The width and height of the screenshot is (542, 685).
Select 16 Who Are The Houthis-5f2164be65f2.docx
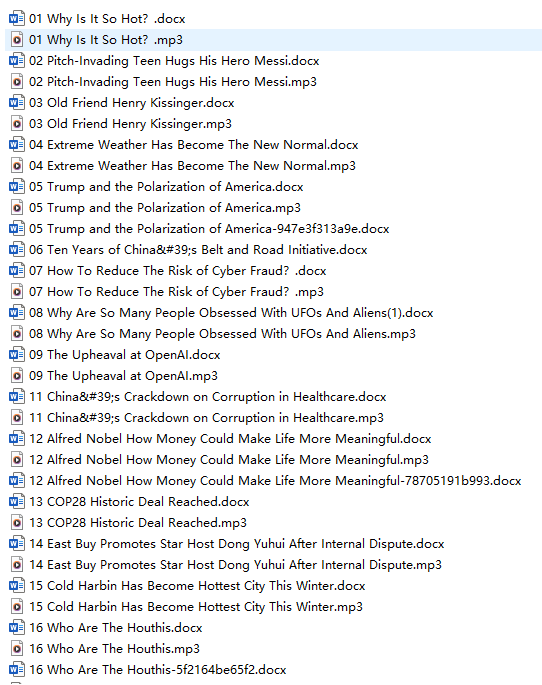(158, 670)
